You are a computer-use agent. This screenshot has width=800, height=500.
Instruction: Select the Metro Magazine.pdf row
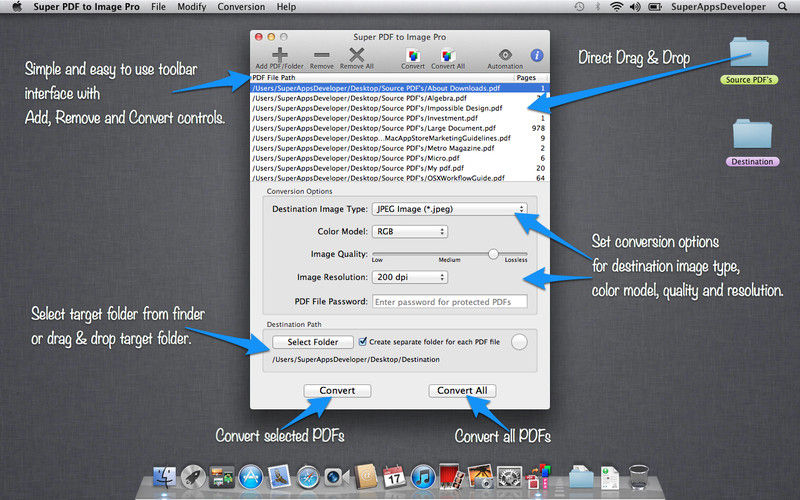399,148
